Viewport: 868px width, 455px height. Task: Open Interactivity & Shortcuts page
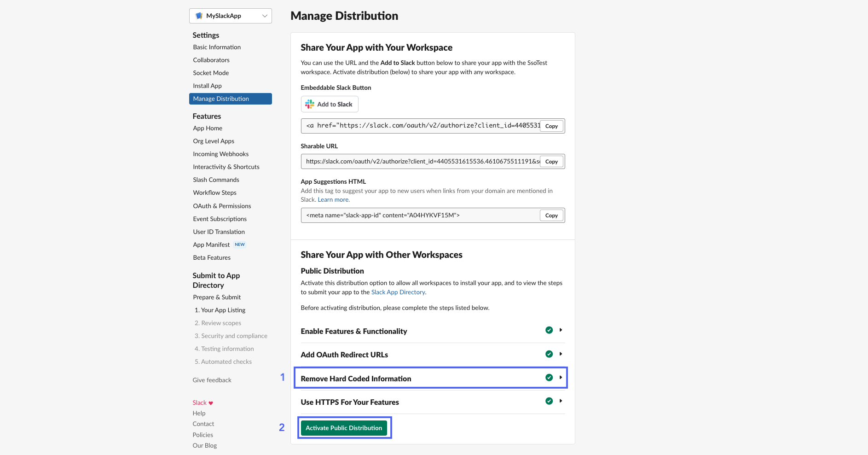(x=226, y=167)
